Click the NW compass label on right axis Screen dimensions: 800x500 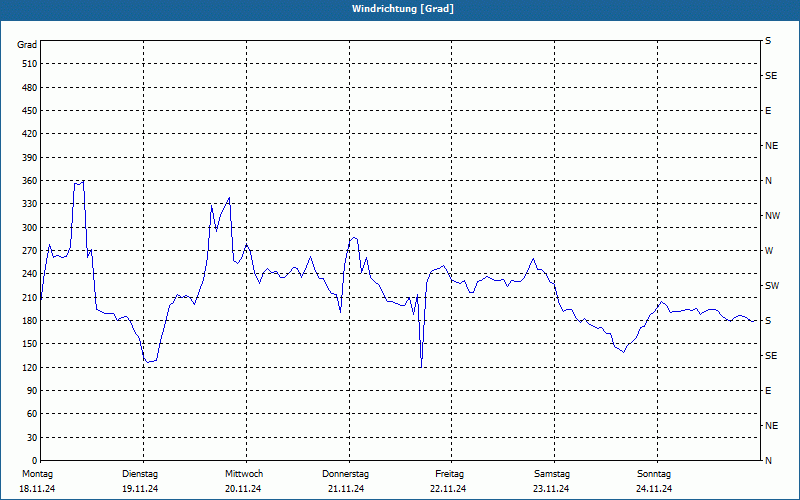[x=772, y=216]
